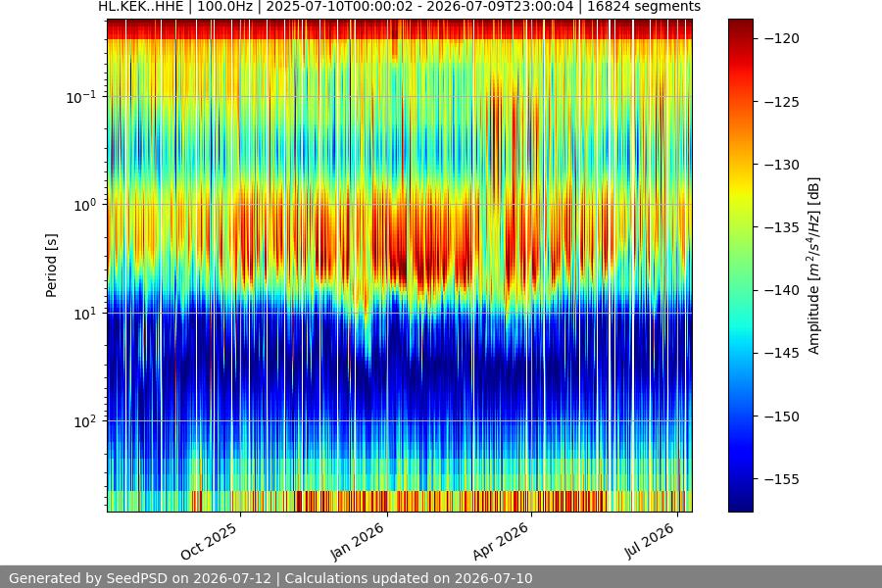Viewport: 882px width, 588px height.
Task: Click the 'Jan 2026' x-axis label
Action: click(357, 541)
